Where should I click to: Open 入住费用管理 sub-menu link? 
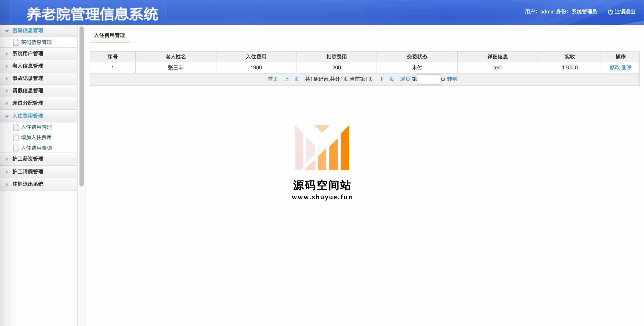36,127
